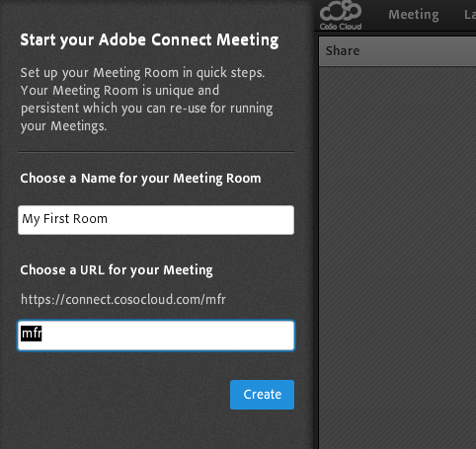The height and width of the screenshot is (449, 476).
Task: Click the https://connect.cosocloud.com/mfr URL preview
Action: (123, 300)
